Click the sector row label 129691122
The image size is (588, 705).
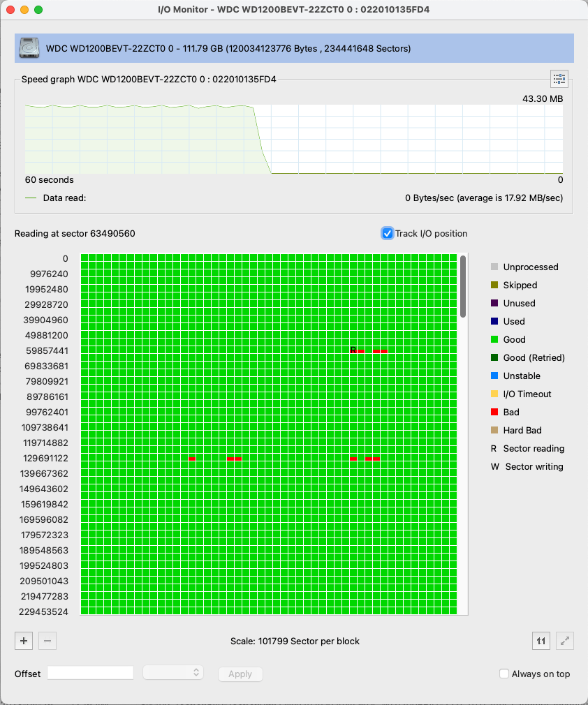[x=45, y=458]
